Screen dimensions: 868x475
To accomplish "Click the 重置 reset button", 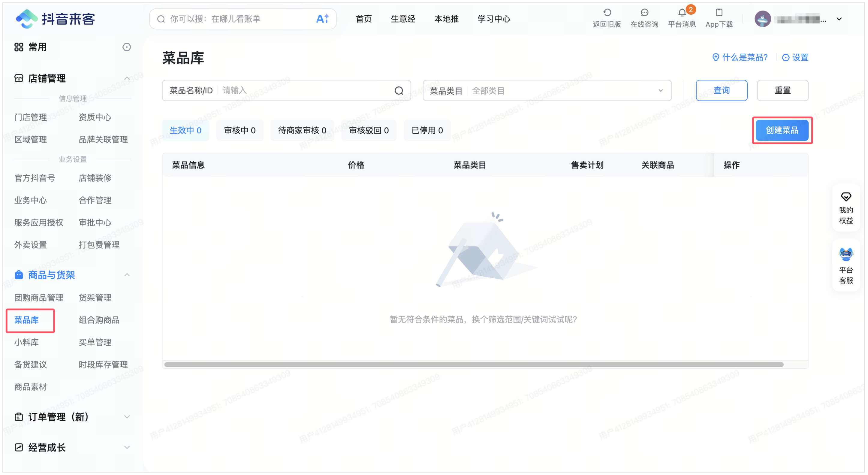I will point(782,90).
